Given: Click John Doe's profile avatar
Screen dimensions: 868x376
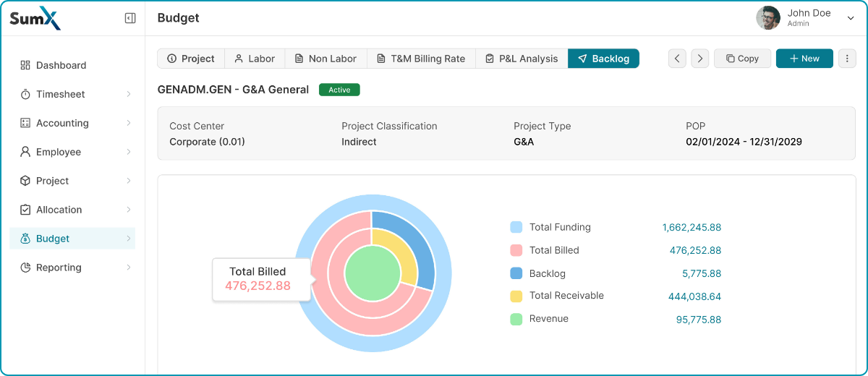Looking at the screenshot, I should tap(768, 18).
